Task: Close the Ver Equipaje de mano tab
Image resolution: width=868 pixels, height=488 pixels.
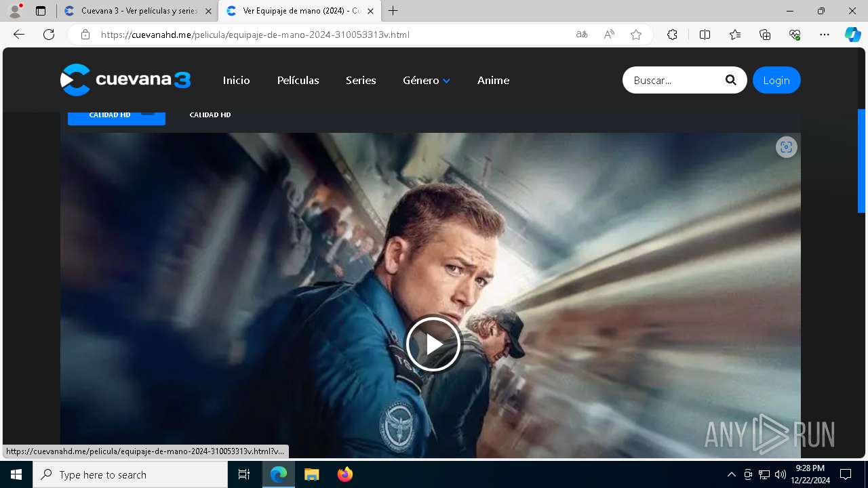Action: point(370,11)
